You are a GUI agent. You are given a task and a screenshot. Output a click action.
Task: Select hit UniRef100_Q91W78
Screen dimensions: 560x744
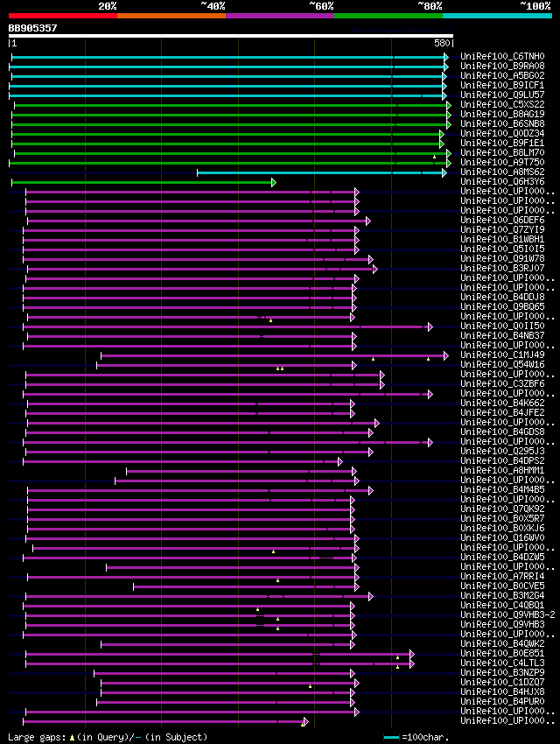pyautogui.click(x=502, y=258)
